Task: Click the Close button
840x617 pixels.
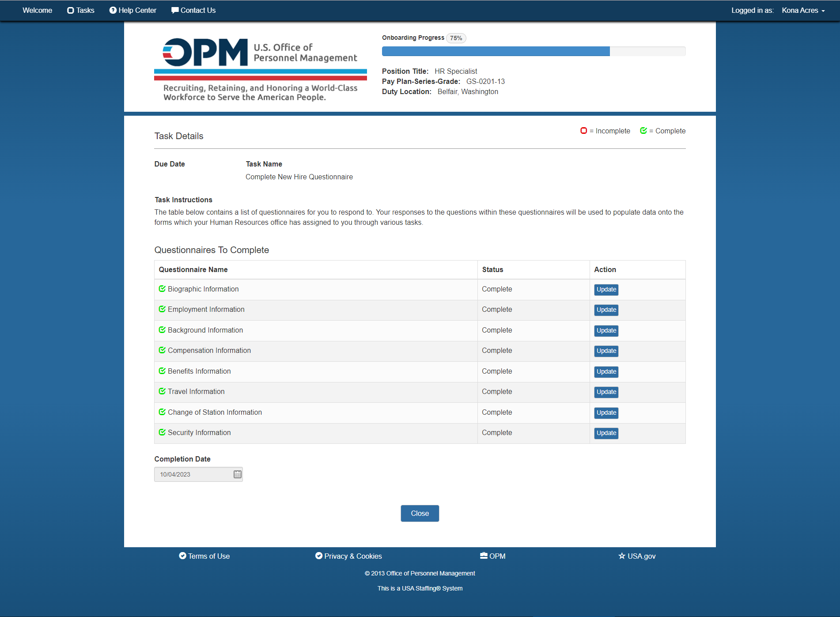Action: pyautogui.click(x=420, y=513)
